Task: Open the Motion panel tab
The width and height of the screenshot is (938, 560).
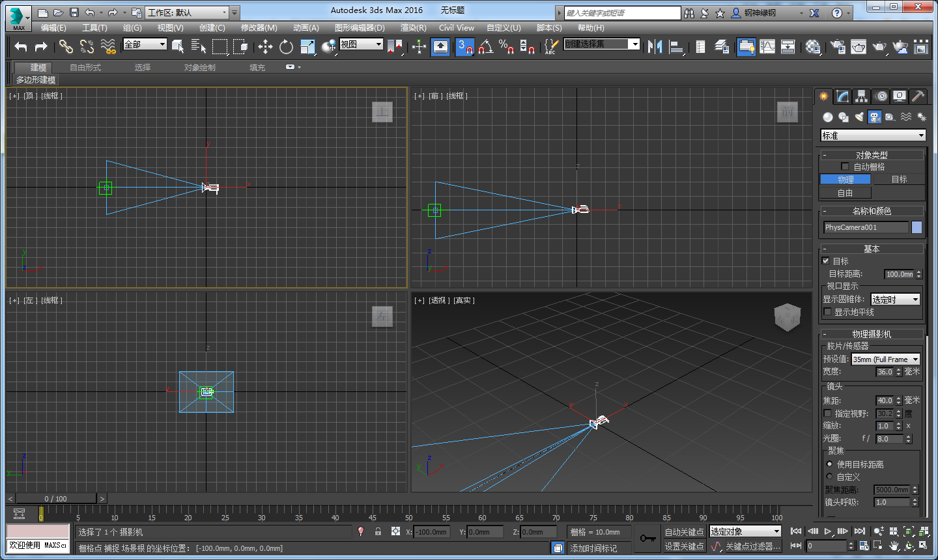Action: click(881, 96)
